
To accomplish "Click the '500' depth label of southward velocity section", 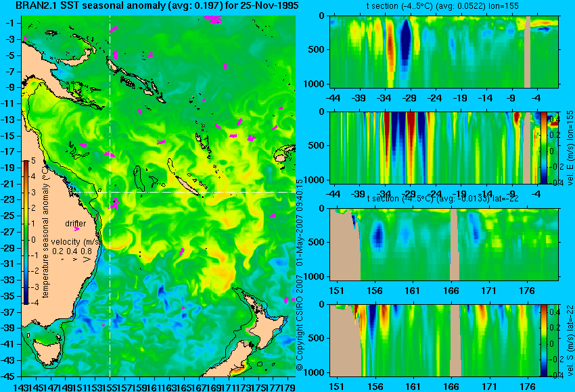I will (317, 338).
